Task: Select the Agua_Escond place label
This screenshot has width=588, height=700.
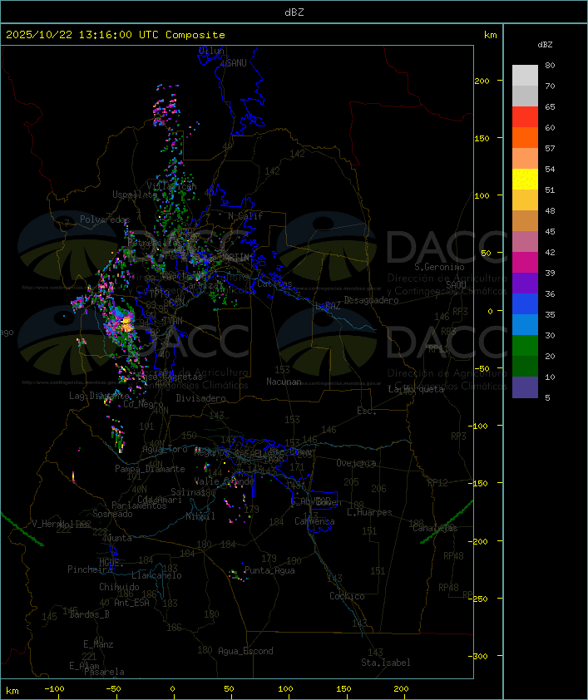Action: [245, 651]
